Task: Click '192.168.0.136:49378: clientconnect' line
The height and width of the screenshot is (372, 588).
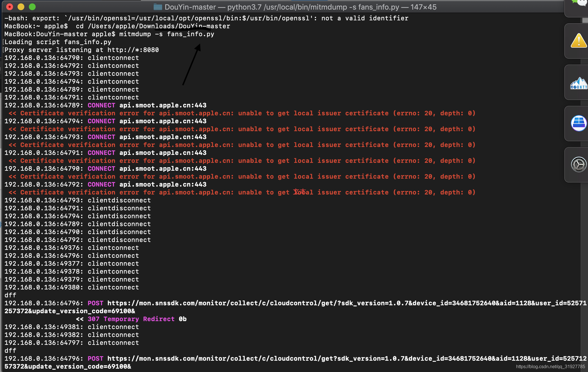Action: coord(72,271)
